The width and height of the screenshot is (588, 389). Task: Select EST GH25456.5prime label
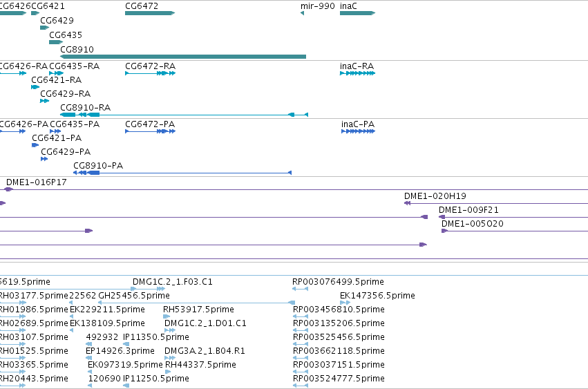(x=134, y=296)
